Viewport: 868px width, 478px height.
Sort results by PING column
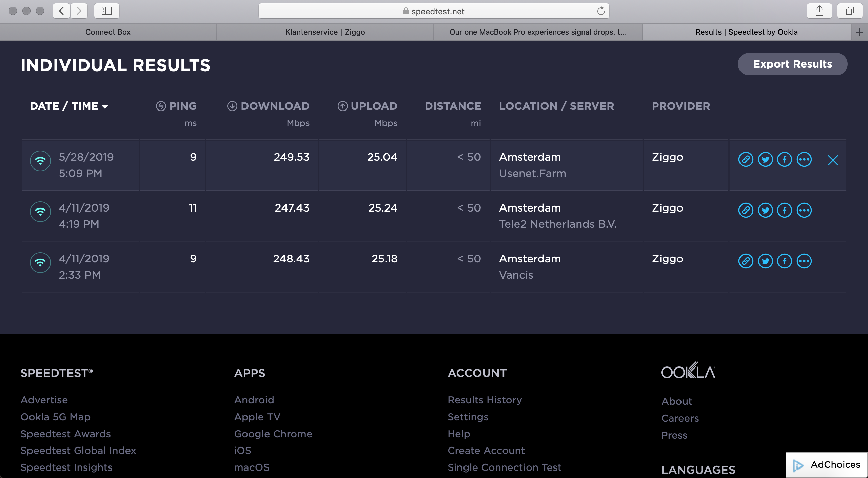(183, 106)
